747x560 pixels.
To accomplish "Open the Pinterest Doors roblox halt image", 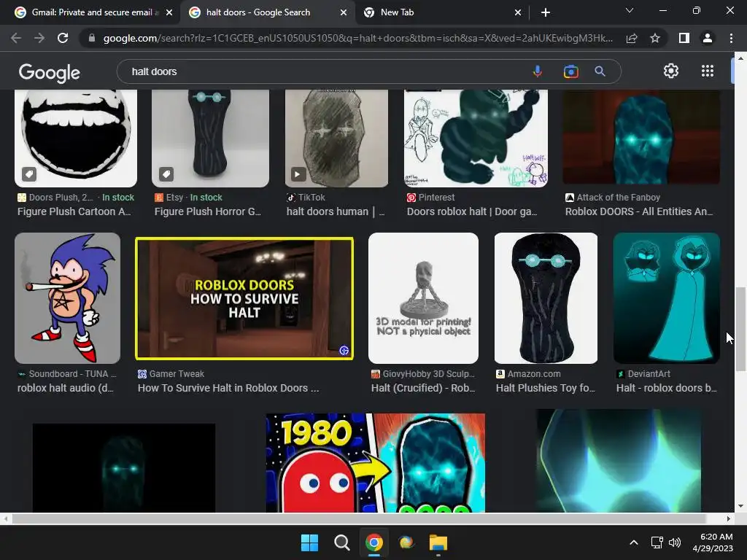I will pos(476,138).
